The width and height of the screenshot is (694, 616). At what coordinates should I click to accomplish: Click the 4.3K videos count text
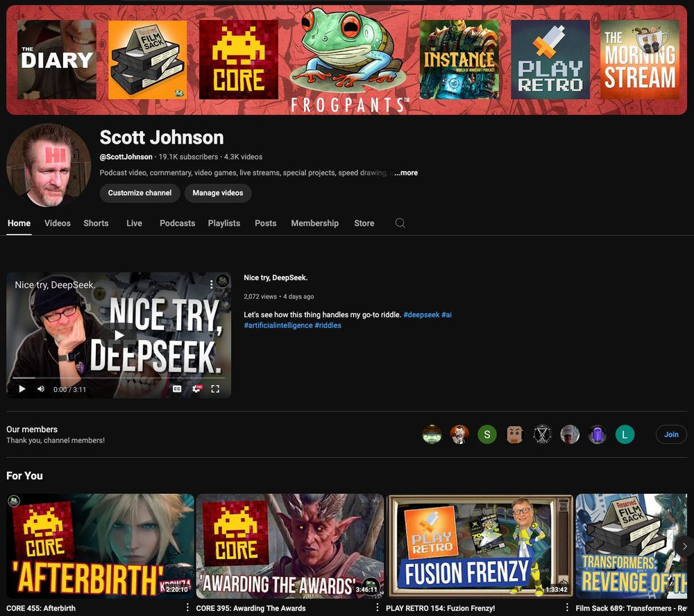(243, 157)
